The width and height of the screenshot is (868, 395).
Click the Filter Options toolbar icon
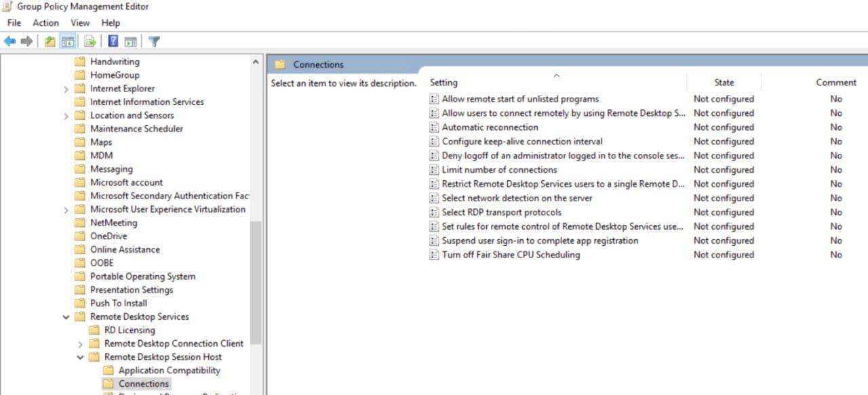pos(154,41)
